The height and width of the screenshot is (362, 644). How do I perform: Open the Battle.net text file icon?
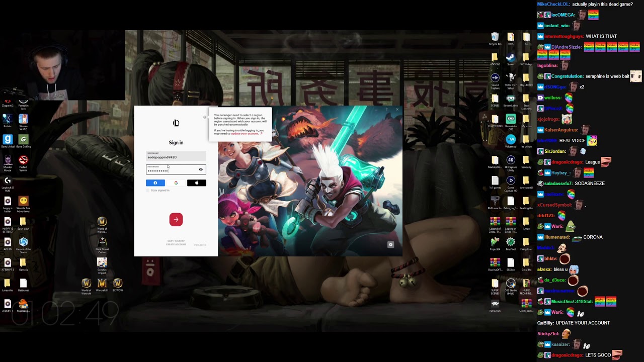tap(23, 286)
